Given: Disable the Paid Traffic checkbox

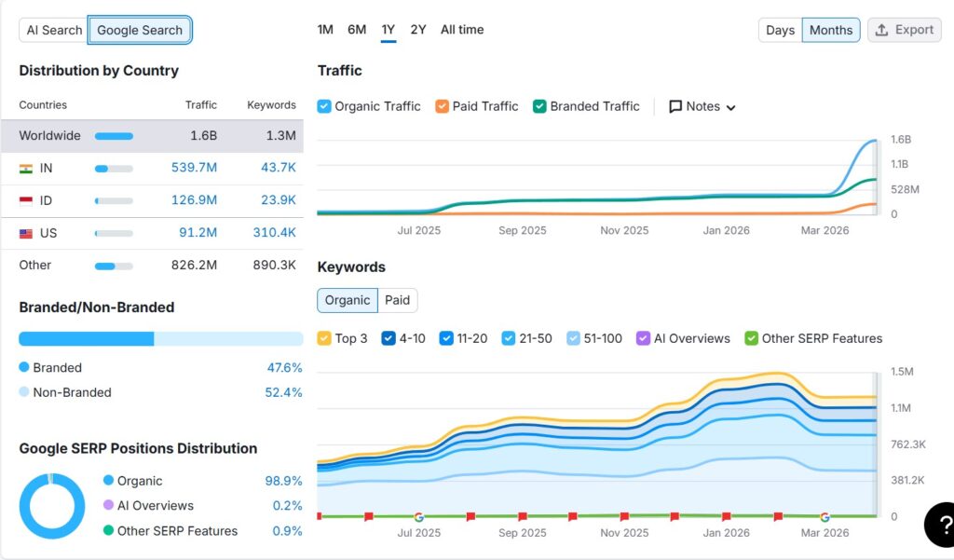Looking at the screenshot, I should tap(441, 106).
